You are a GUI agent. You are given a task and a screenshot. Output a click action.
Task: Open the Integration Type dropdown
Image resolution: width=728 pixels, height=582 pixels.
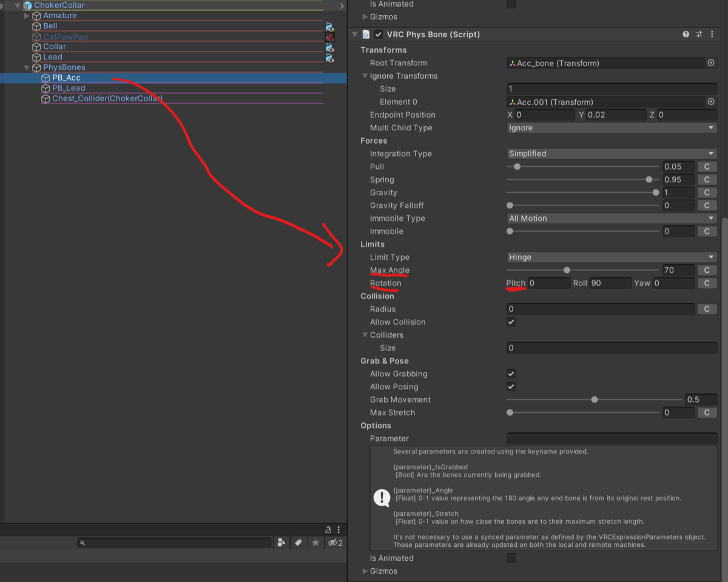tap(612, 153)
